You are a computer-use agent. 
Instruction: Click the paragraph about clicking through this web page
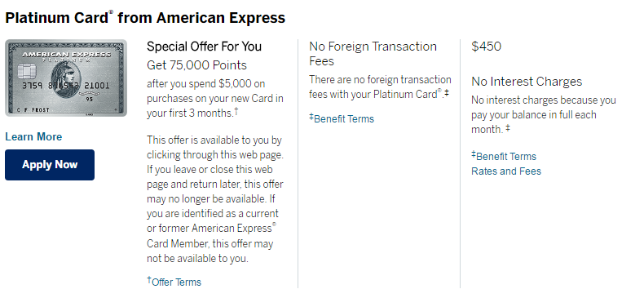click(x=215, y=199)
